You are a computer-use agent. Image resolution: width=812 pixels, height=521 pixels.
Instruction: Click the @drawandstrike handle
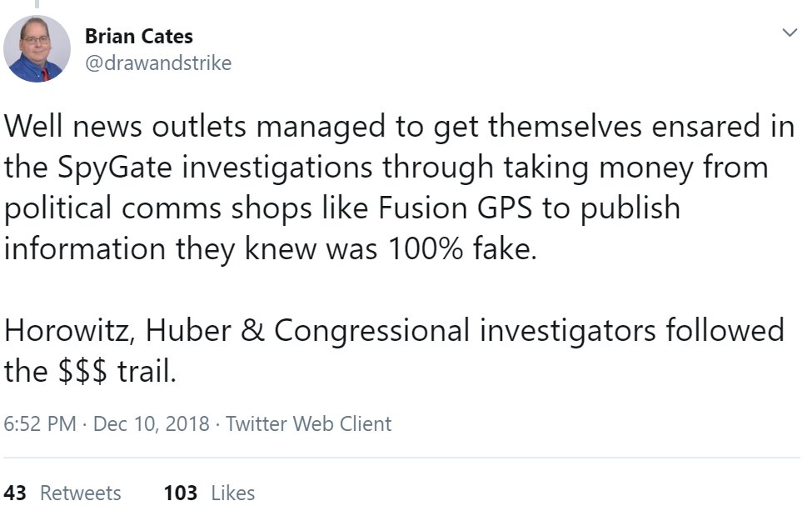click(x=158, y=63)
